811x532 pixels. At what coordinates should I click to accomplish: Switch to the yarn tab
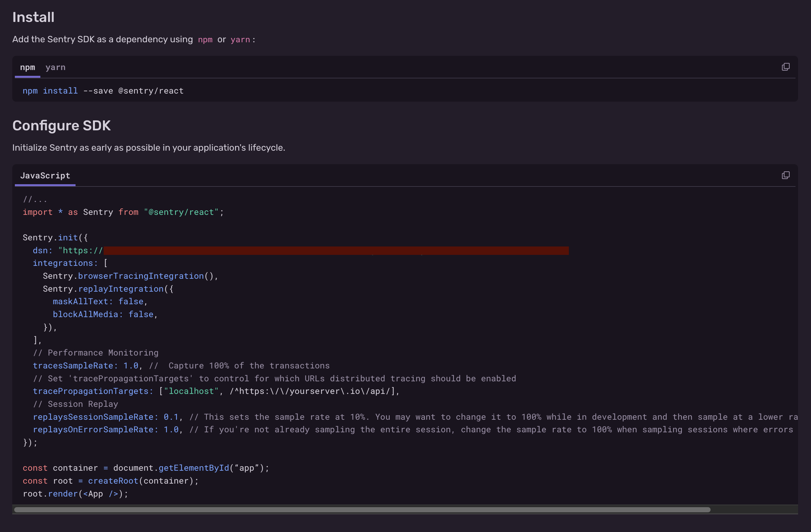(55, 67)
